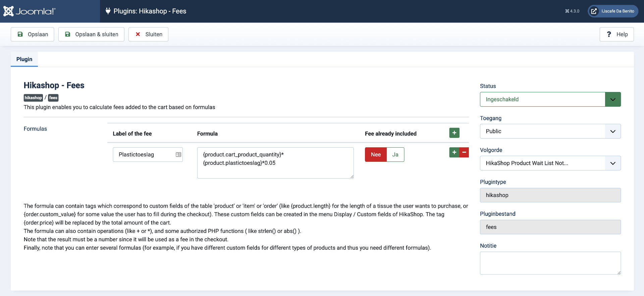Screen dimensions: 644x296
Task: Open the Help question mark button
Action: click(x=616, y=34)
